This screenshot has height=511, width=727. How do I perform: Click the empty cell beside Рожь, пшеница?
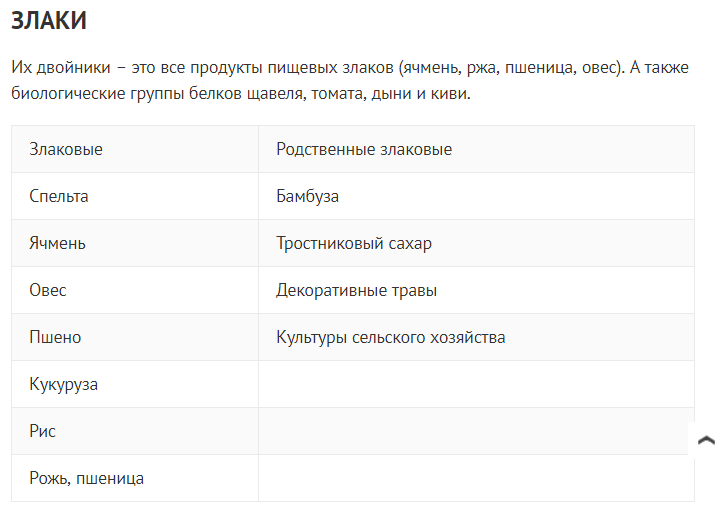pos(476,479)
